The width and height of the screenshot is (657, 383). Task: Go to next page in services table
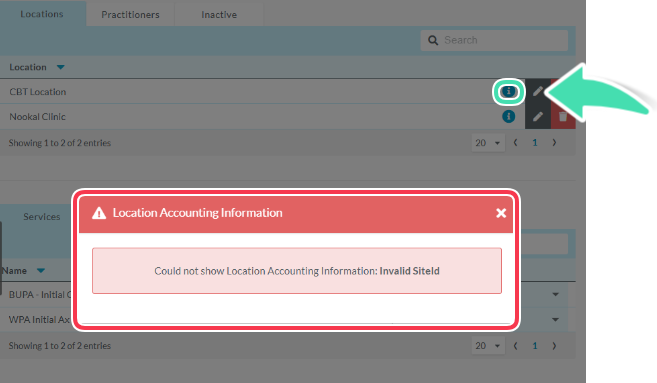pyautogui.click(x=554, y=346)
